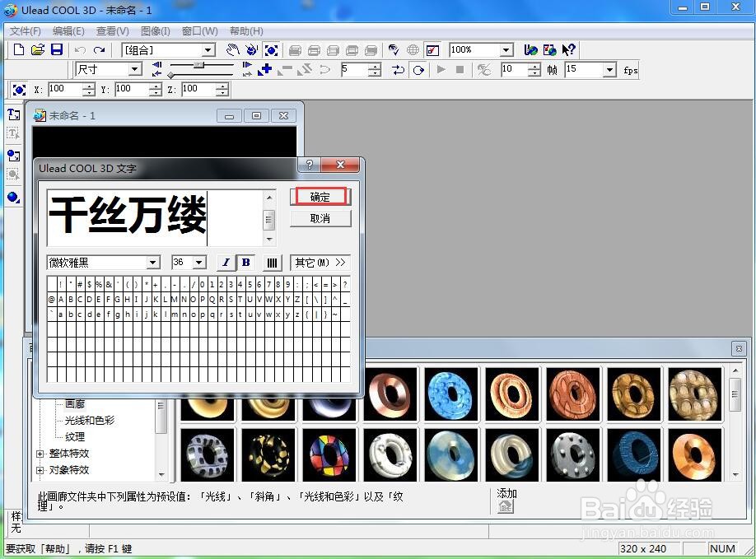Viewport: 756px width, 559px height.
Task: Select the Resize tool in main toolbar
Action: [271, 50]
